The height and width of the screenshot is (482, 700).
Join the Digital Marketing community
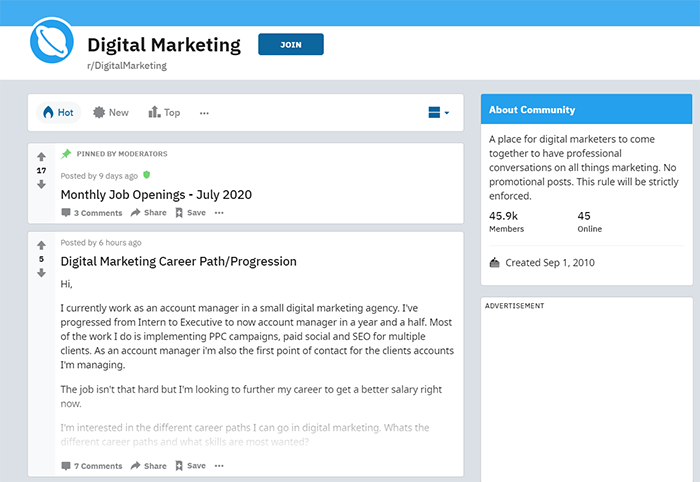click(291, 45)
